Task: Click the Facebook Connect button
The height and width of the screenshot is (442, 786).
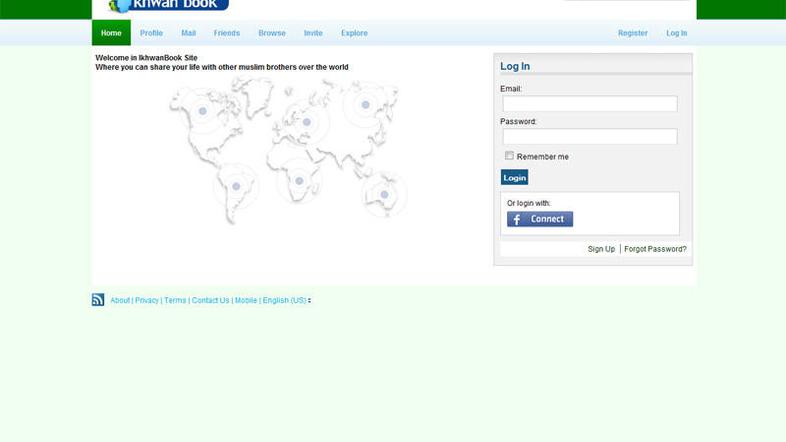Action: click(539, 219)
